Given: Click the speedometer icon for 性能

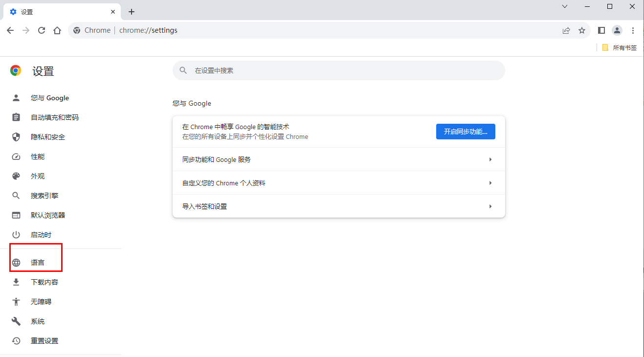Looking at the screenshot, I should (16, 156).
